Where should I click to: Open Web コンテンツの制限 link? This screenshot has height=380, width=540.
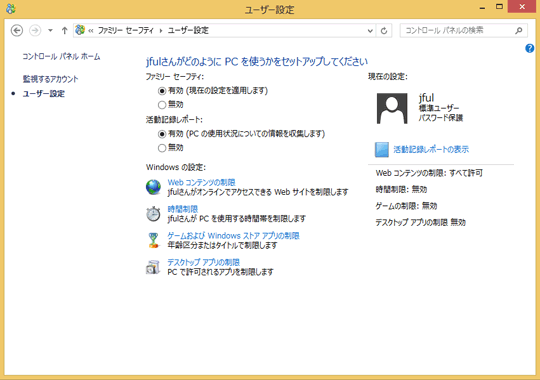pos(201,182)
